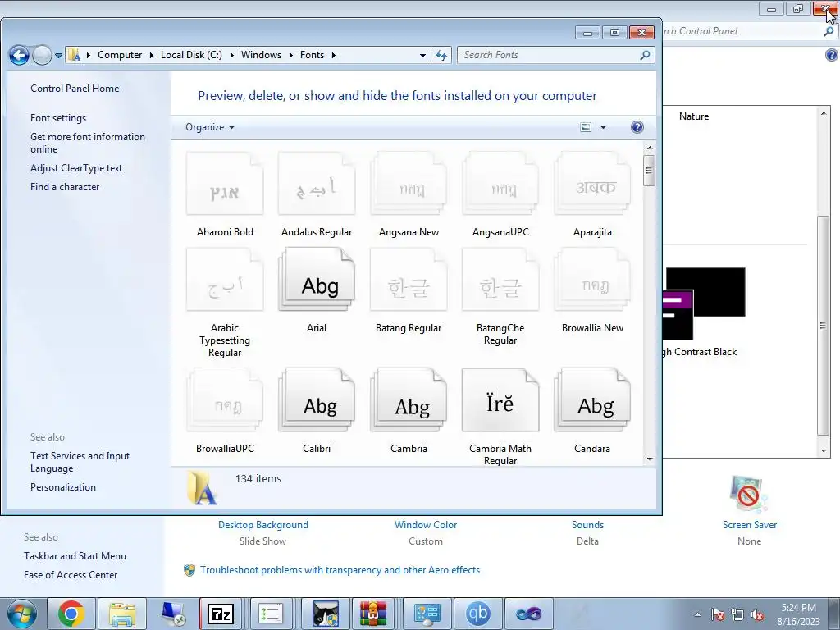Open WinRAR from the taskbar
The width and height of the screenshot is (840, 630).
(x=373, y=614)
